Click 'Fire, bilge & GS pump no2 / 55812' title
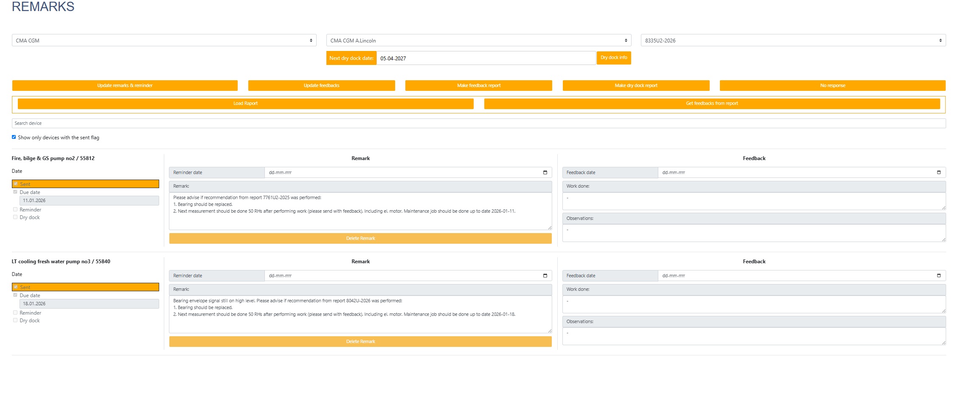This screenshot has height=394, width=980. coord(53,158)
